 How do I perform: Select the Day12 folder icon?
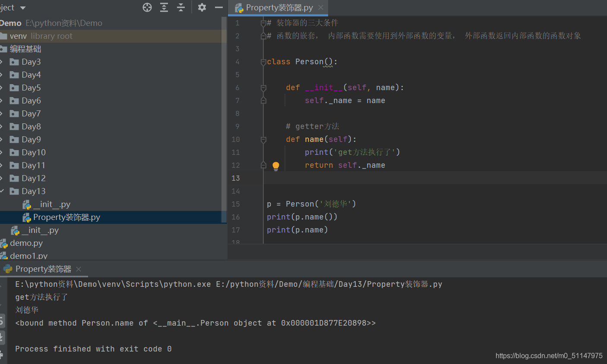click(14, 179)
